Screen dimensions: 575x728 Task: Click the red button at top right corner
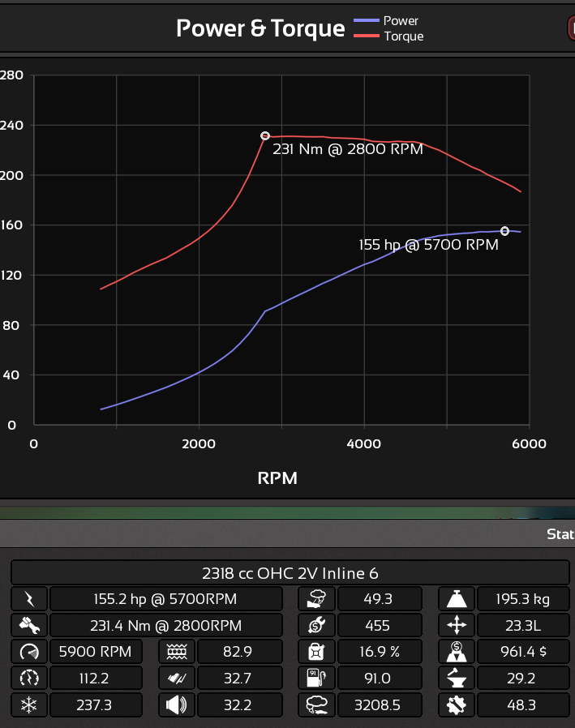(570, 28)
